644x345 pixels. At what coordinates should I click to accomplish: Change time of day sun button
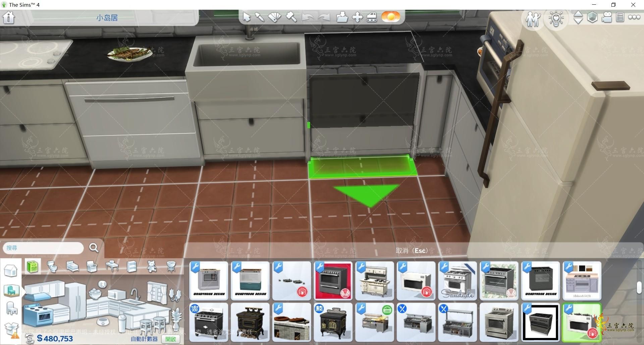pos(391,17)
